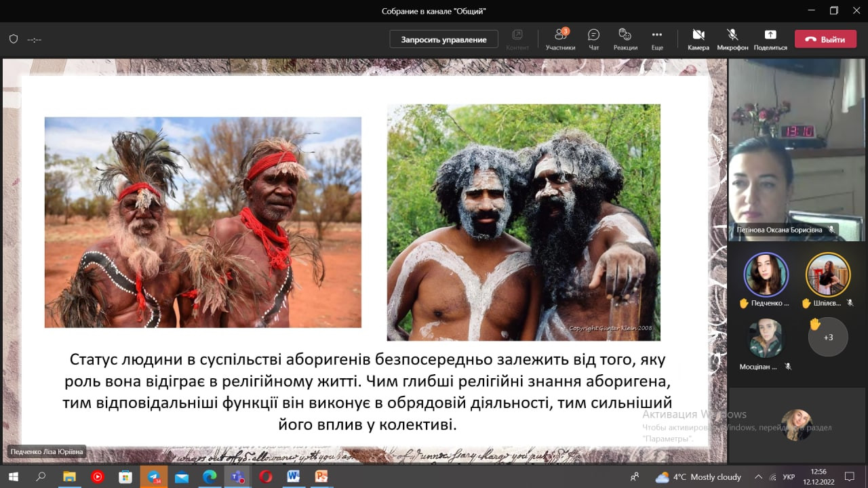Image resolution: width=868 pixels, height=488 pixels.
Task: Open the Реакции reactions menu
Action: 625,39
